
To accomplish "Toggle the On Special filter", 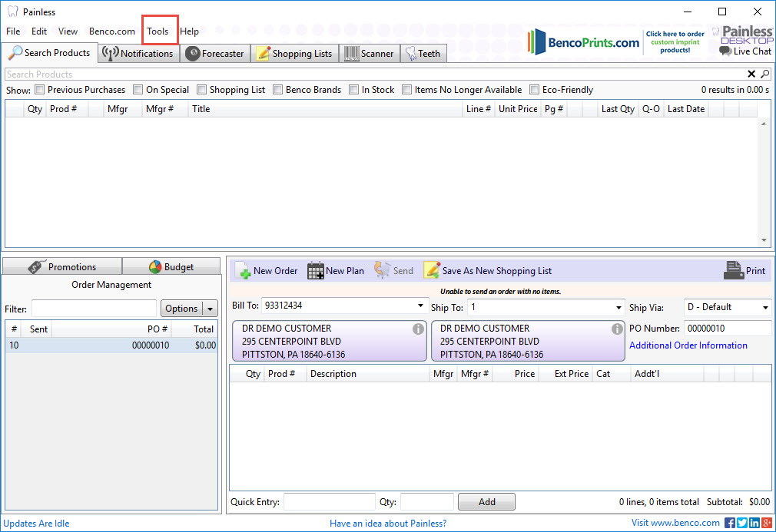I will (138, 90).
